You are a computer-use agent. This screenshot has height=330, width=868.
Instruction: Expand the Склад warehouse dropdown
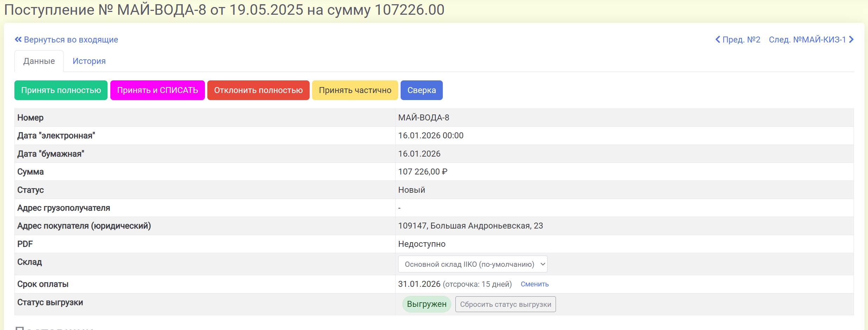pyautogui.click(x=472, y=264)
